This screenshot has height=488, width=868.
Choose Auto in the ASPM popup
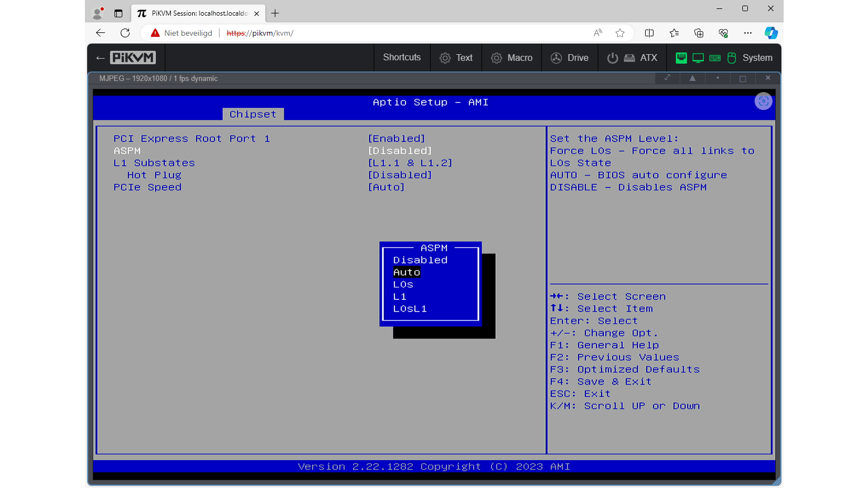click(407, 272)
